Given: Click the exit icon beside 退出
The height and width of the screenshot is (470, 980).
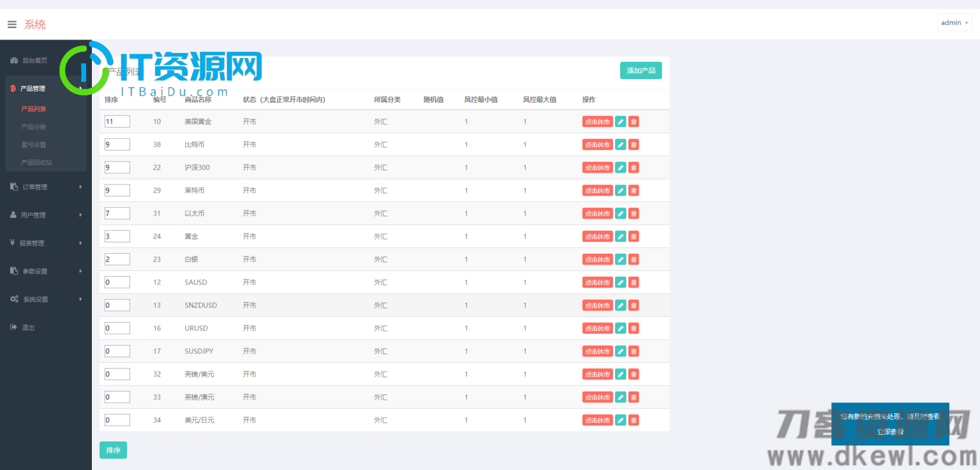Looking at the screenshot, I should coord(13,327).
